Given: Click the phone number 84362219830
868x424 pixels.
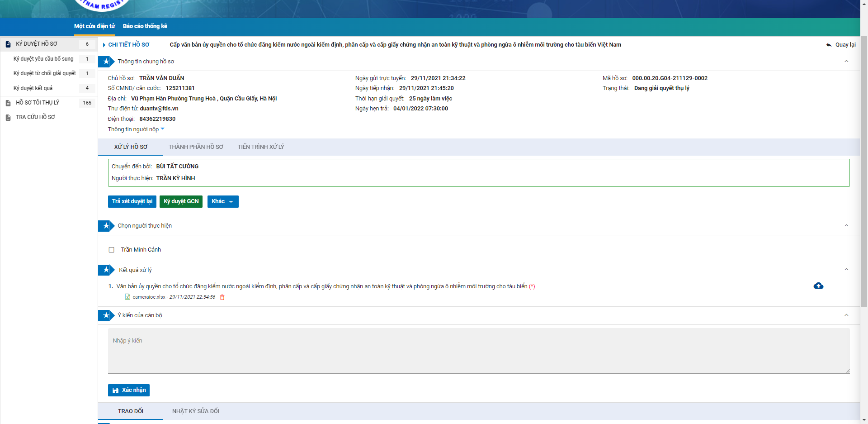Looking at the screenshot, I should point(157,119).
